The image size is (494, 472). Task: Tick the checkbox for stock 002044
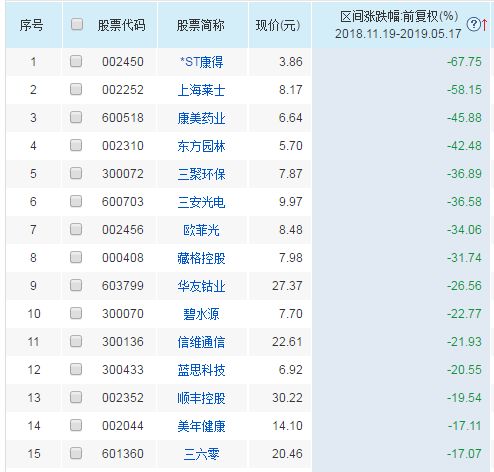(76, 425)
